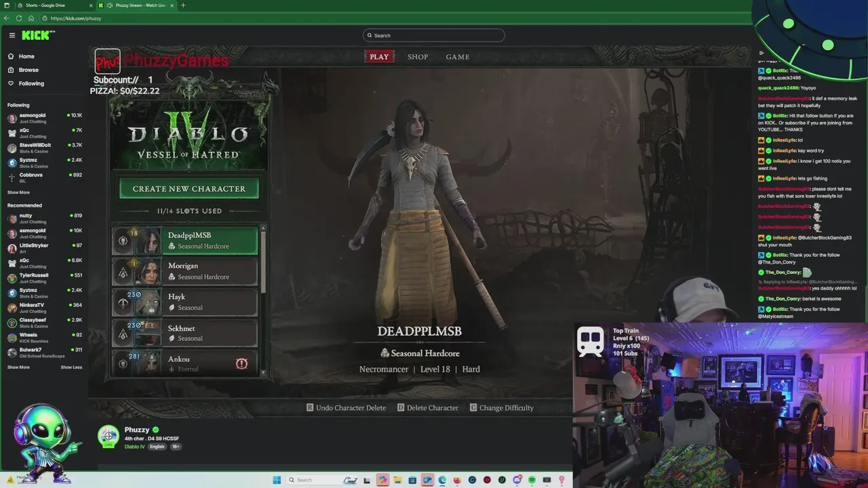
Task: Select the SHOP tab in Diablo
Action: (x=418, y=57)
